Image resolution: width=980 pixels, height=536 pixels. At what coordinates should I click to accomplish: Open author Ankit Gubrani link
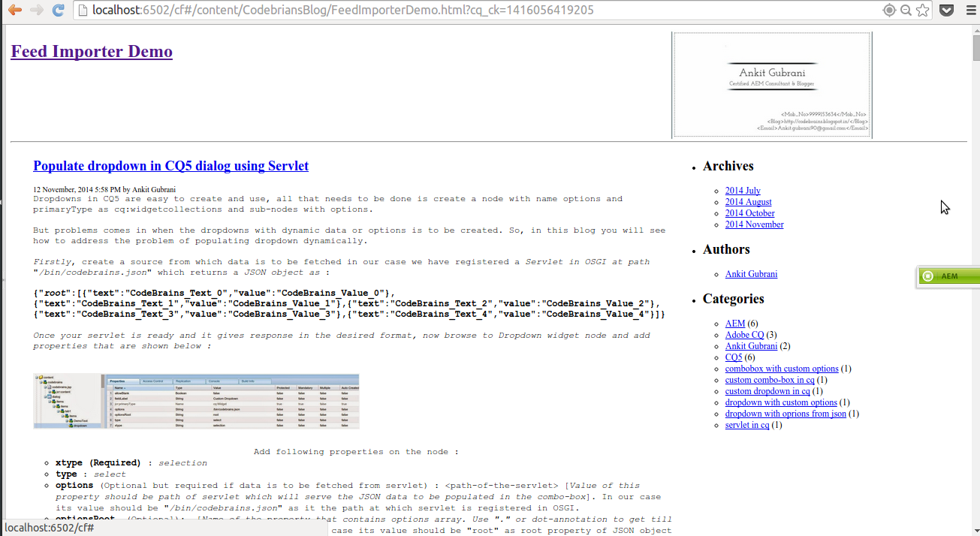pyautogui.click(x=752, y=274)
